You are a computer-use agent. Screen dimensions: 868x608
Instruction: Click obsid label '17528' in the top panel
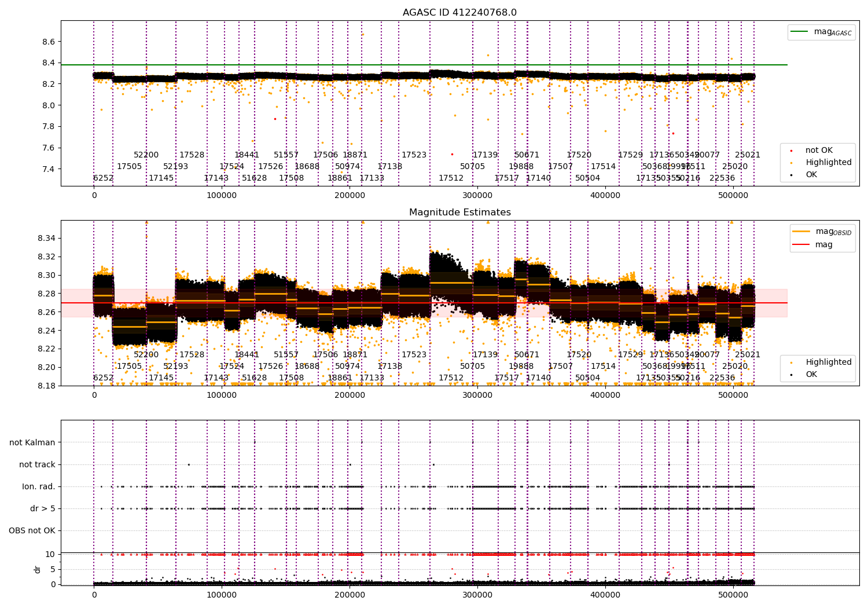192,155
